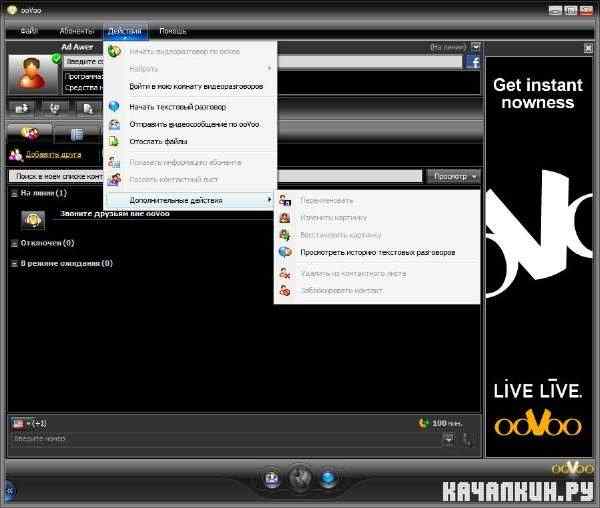Click the profile avatar picture

point(33,73)
